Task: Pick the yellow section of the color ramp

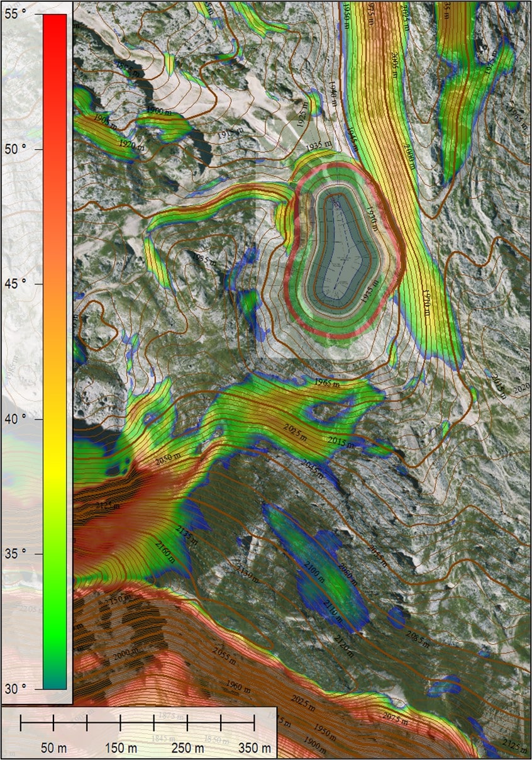Action: pyautogui.click(x=55, y=462)
